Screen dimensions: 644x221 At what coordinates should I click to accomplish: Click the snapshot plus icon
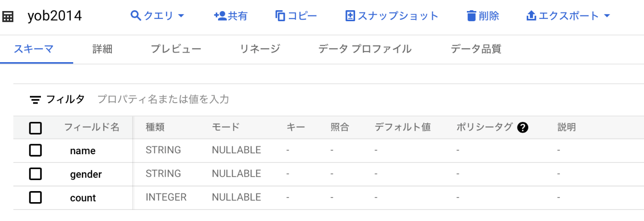(351, 16)
